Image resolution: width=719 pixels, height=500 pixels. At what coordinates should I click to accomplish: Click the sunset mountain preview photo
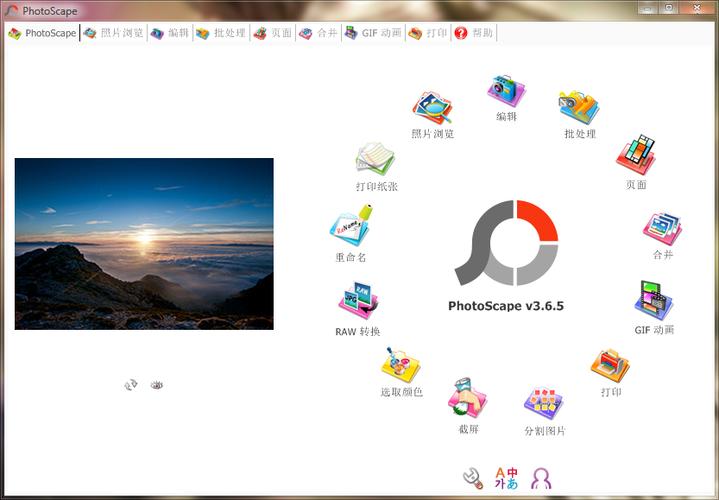[x=144, y=244]
